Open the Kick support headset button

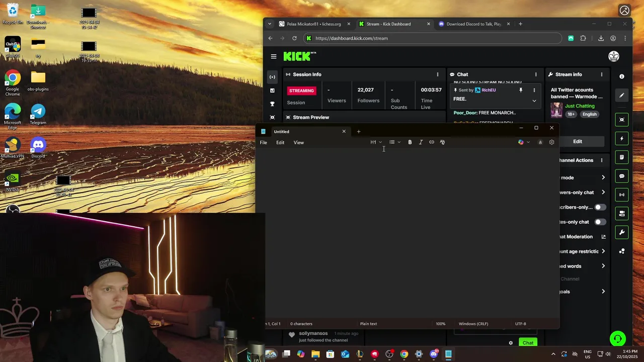pyautogui.click(x=618, y=339)
